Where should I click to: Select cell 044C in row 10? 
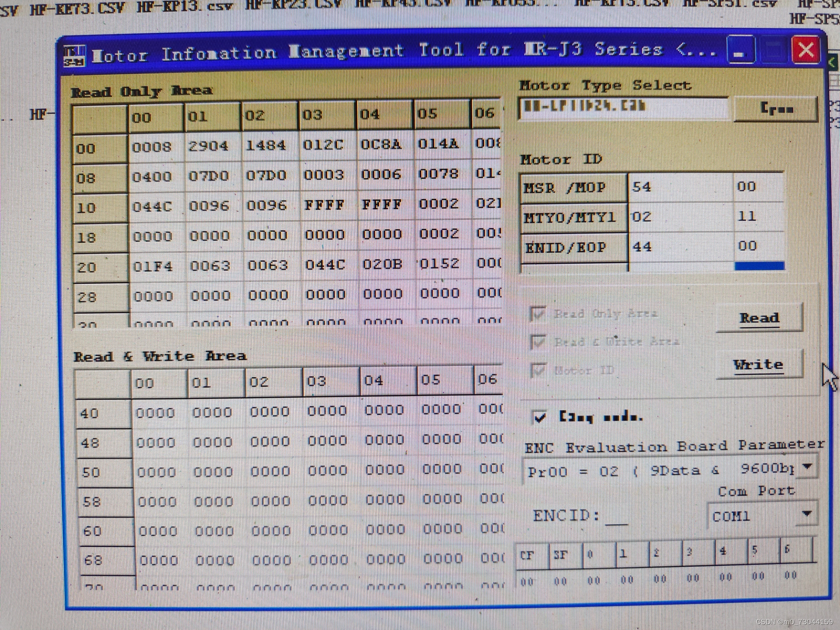pos(156,206)
